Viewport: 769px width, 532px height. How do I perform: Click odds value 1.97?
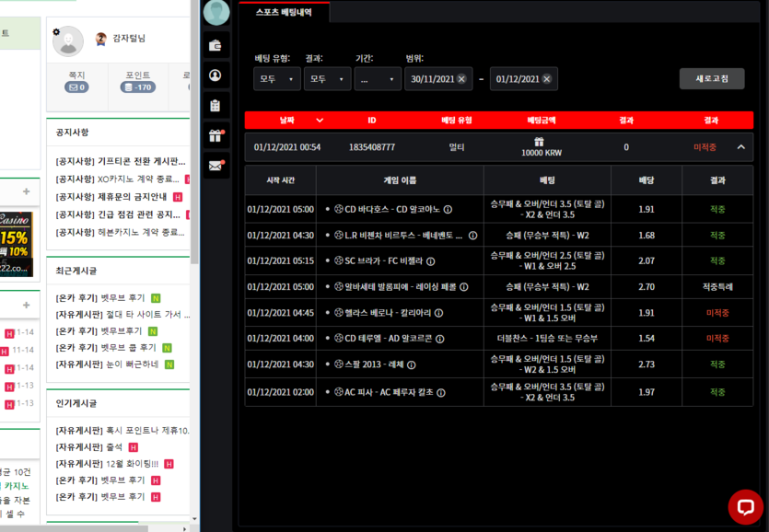(647, 392)
